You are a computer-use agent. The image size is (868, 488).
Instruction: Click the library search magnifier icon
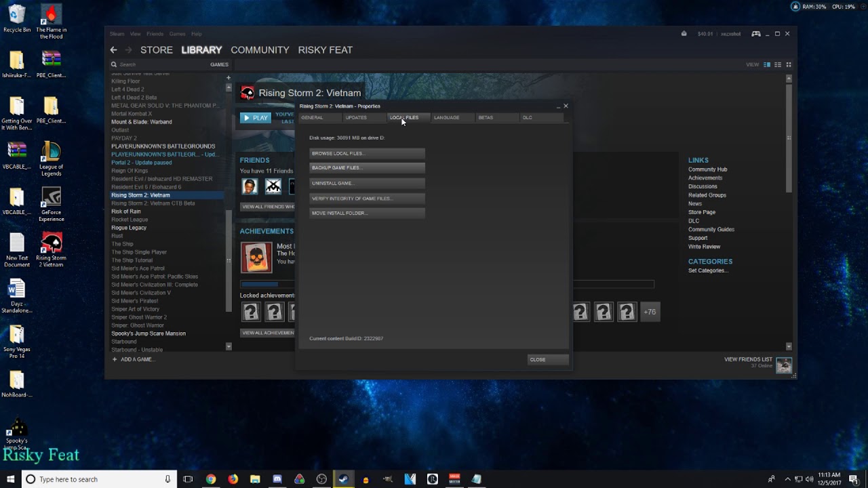click(114, 64)
